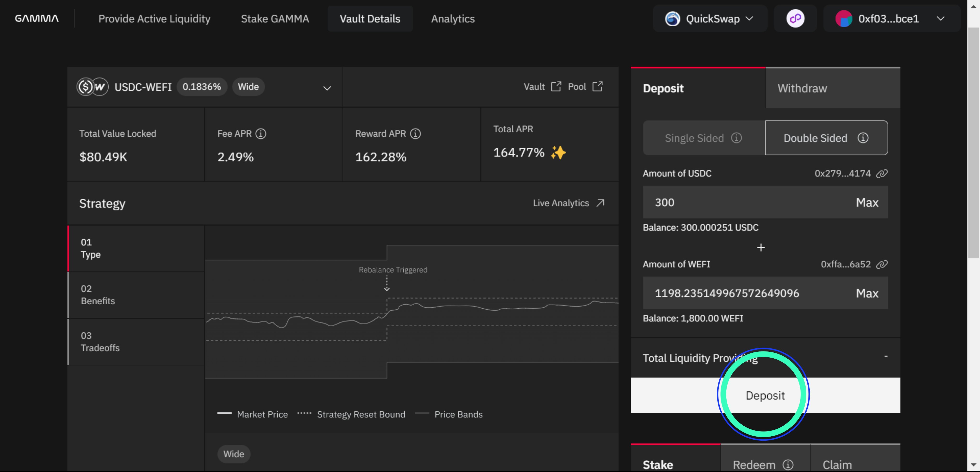Go to Stake GAMMA page
Viewport: 980px width, 472px height.
pyautogui.click(x=275, y=19)
